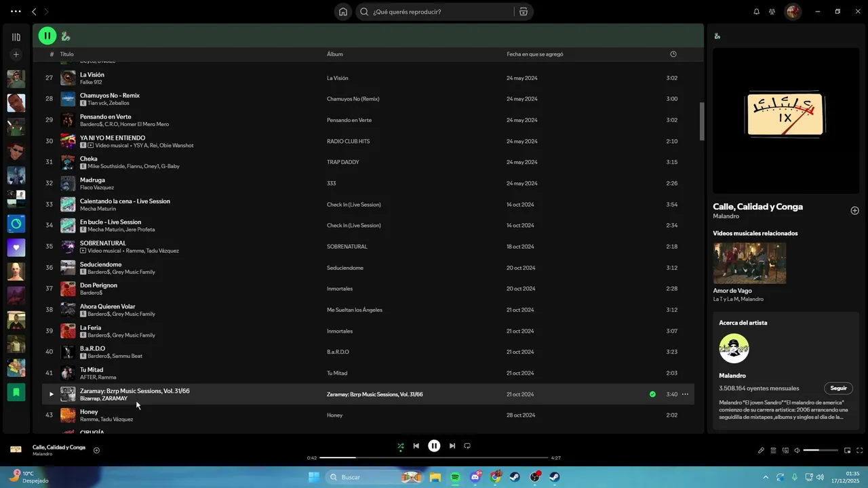Toggle the green saved checkmark on Zaramay
The image size is (868, 488).
[652, 394]
